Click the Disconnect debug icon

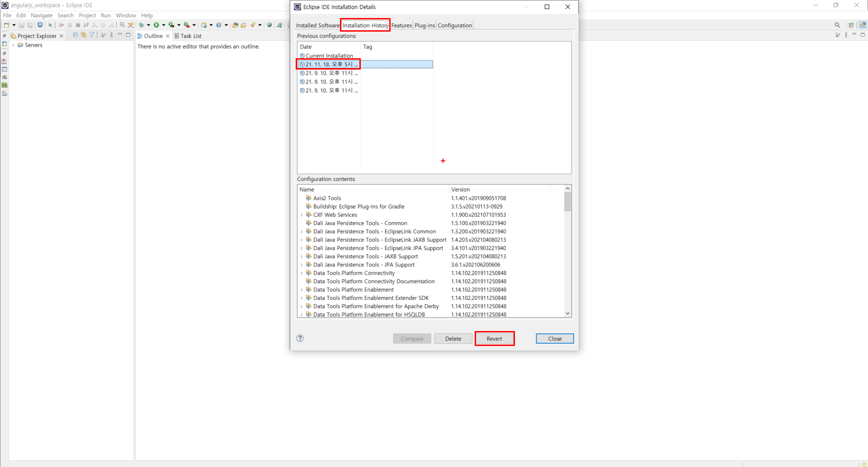point(86,25)
